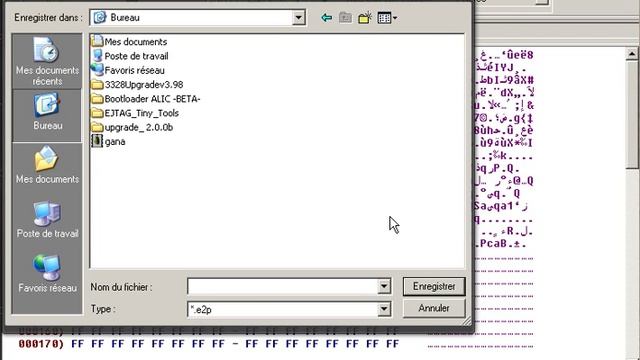
Task: Open 'Poste de travail' shortcut in sidebar
Action: coord(47,219)
